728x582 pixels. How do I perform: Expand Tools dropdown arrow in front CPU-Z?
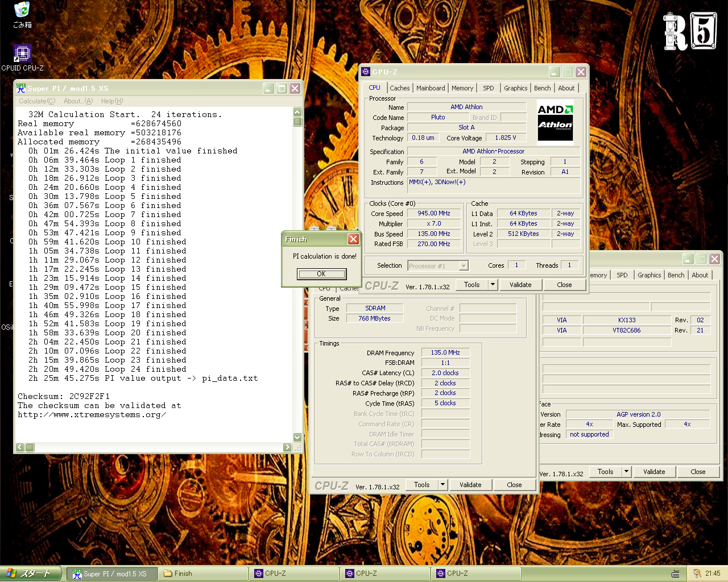493,285
